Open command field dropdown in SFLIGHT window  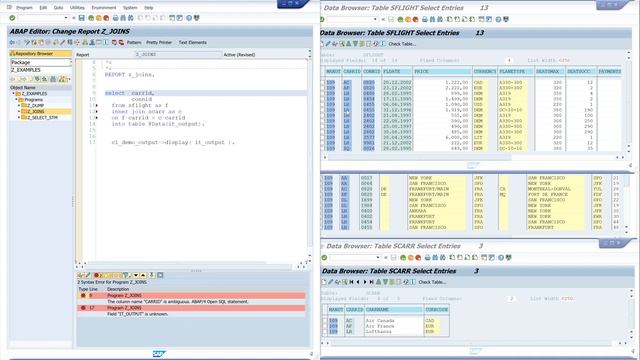click(x=375, y=19)
